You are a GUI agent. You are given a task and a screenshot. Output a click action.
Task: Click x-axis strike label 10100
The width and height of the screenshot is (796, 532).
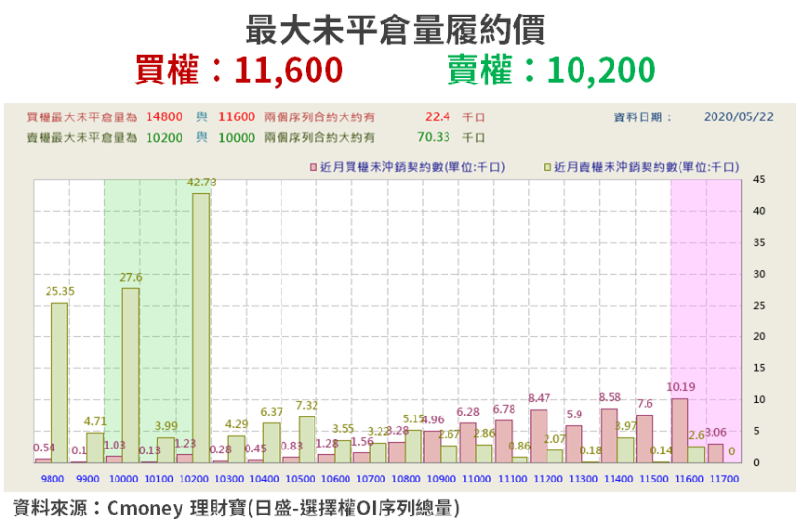158,479
